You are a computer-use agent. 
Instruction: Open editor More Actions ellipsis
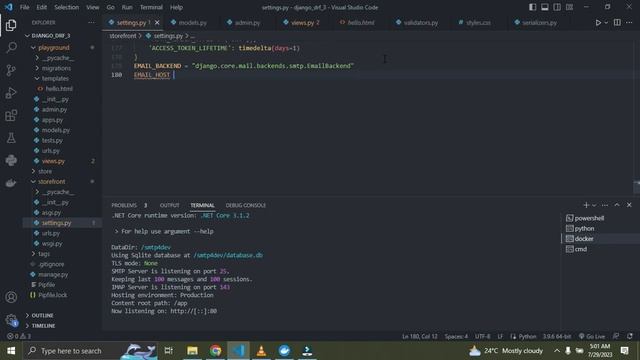629,22
